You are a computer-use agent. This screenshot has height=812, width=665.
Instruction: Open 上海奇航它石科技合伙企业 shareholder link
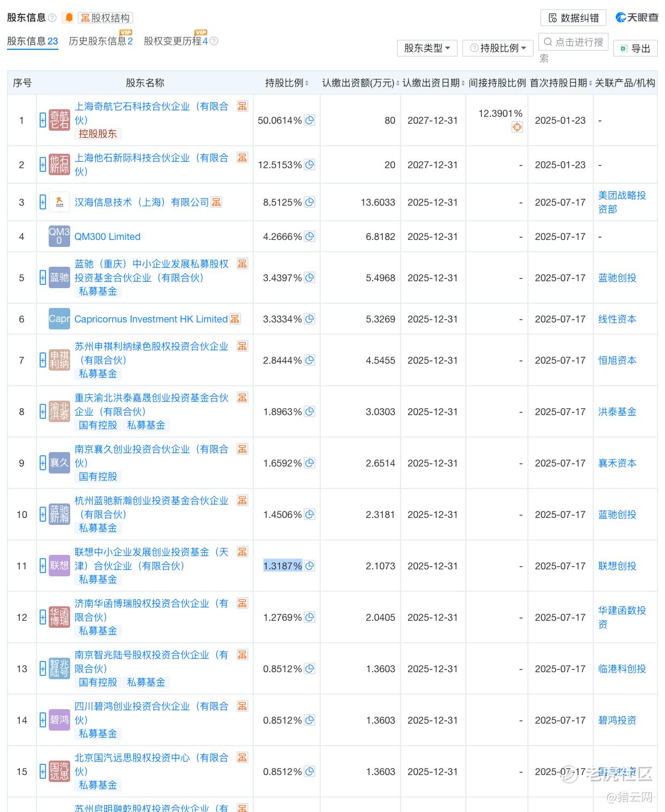click(x=152, y=114)
